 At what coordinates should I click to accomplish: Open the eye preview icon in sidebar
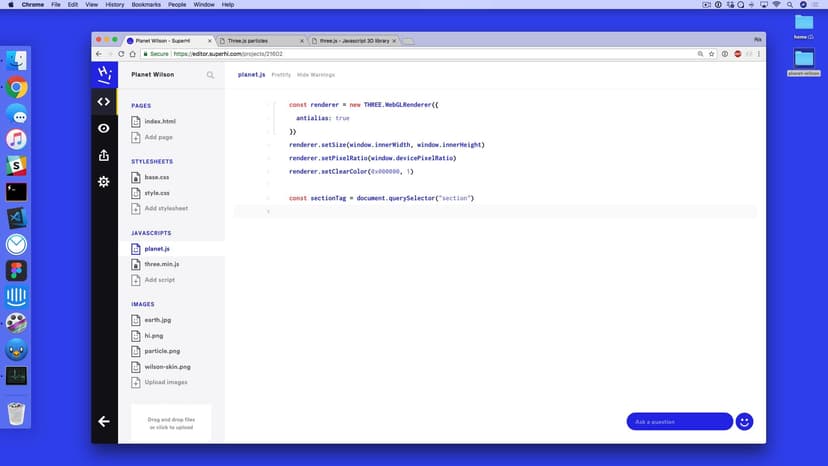pyautogui.click(x=103, y=128)
